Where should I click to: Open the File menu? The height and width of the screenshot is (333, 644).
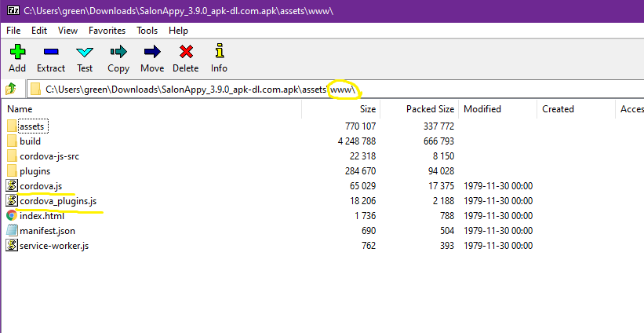[x=13, y=31]
